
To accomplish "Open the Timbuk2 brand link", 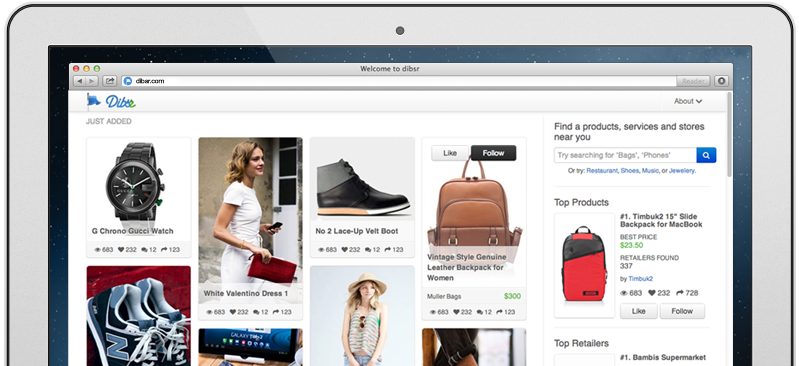I will point(641,279).
